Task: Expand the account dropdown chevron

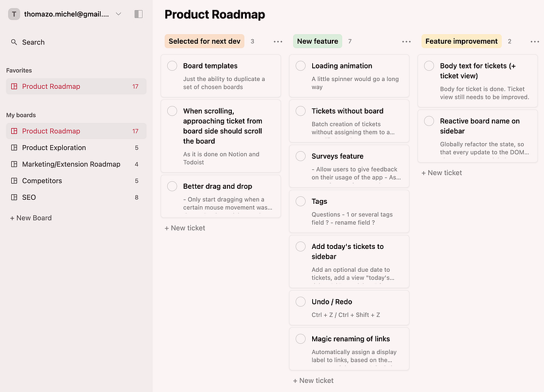Action: point(118,14)
